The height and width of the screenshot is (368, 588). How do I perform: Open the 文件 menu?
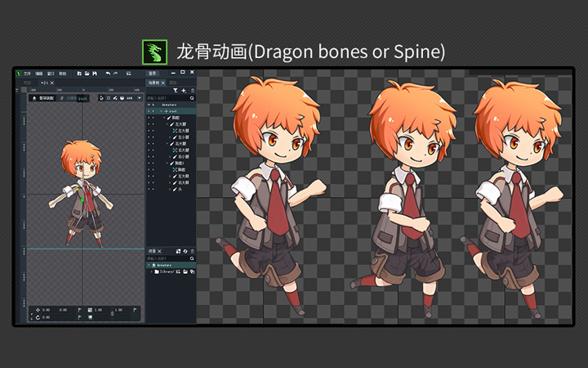26,74
